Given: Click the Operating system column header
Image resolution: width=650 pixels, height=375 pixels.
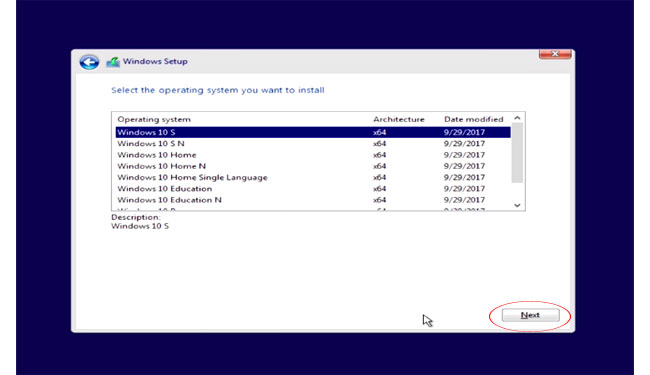Looking at the screenshot, I should coord(154,119).
